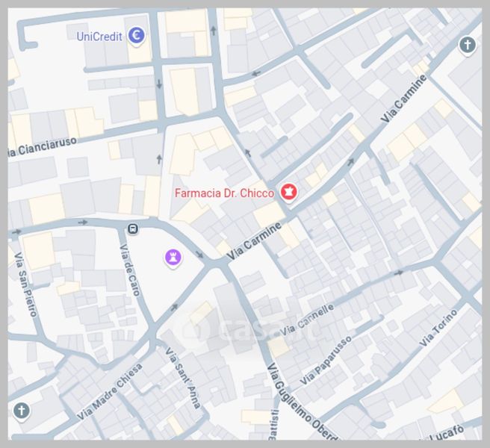
Task: Select the Via Sant'Anna street label
Action: [x=182, y=378]
